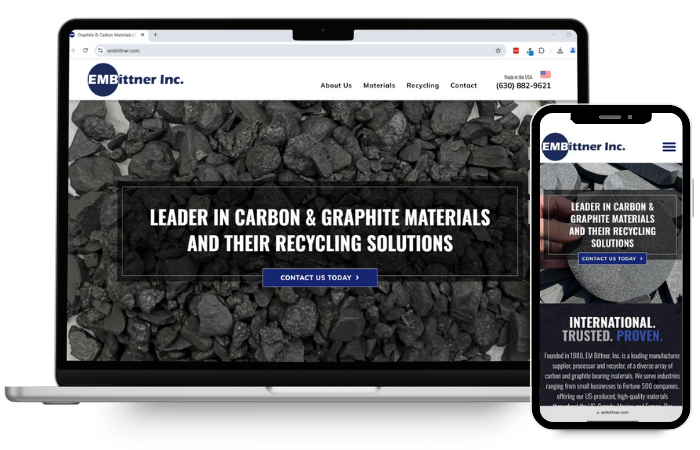Open the Recycling menu
This screenshot has height=450, width=700.
(422, 85)
